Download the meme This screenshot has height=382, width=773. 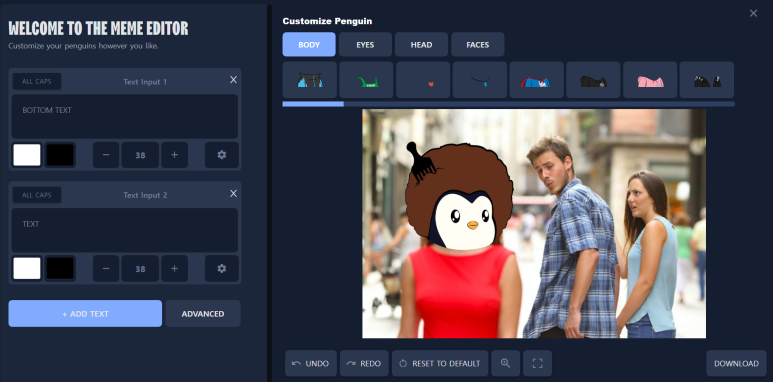pos(737,363)
